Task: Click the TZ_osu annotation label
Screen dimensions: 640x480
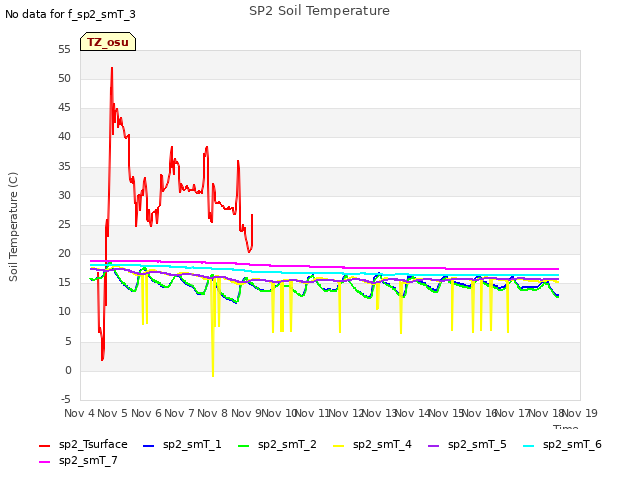Action: 108,42
